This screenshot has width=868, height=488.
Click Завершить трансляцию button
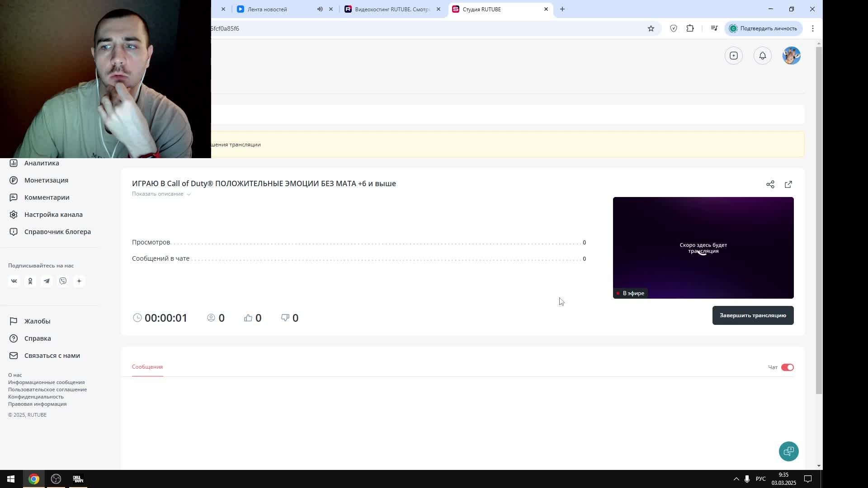(753, 315)
